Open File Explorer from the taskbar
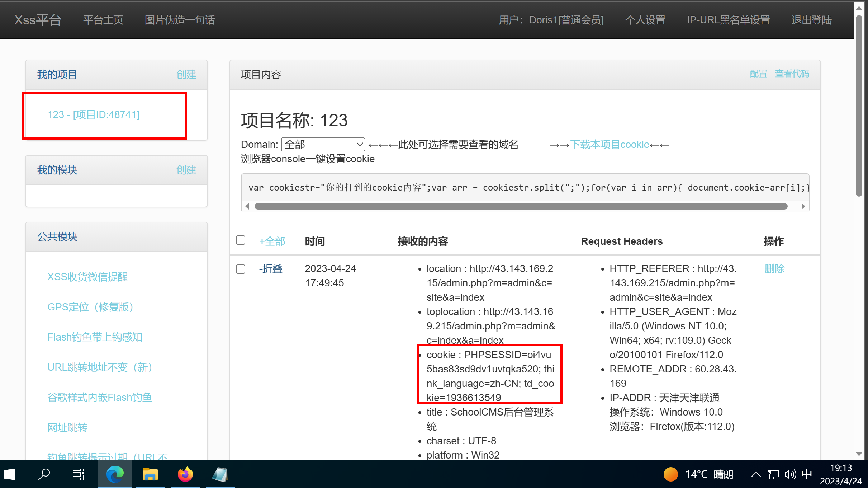This screenshot has height=488, width=868. point(150,474)
